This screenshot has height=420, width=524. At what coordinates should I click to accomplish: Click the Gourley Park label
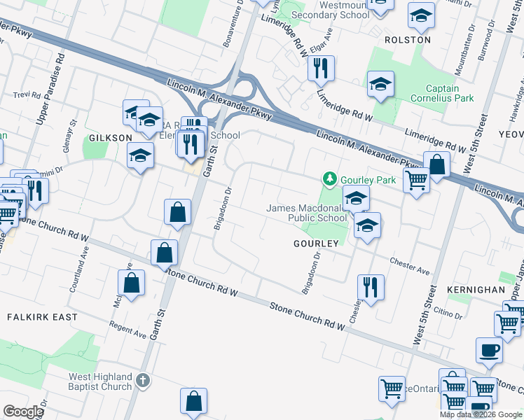coord(368,180)
